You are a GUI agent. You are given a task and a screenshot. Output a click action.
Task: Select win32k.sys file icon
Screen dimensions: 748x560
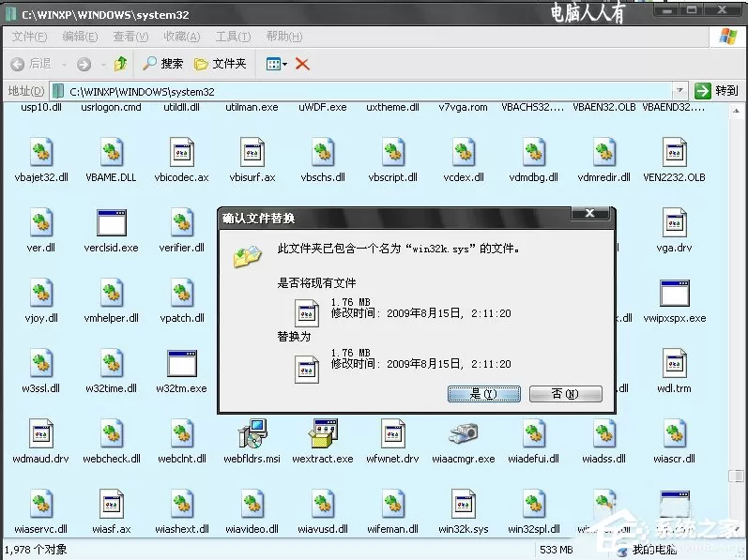tap(464, 504)
